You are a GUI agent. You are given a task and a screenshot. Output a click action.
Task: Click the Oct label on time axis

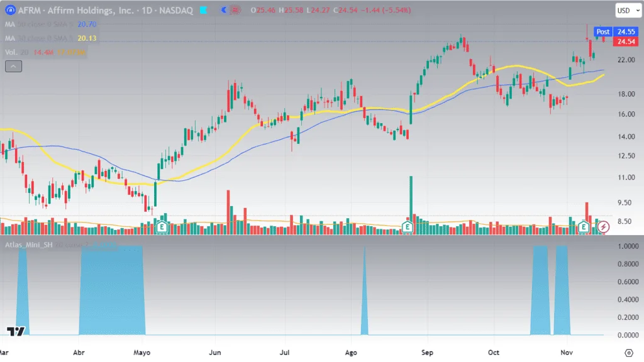[493, 353]
